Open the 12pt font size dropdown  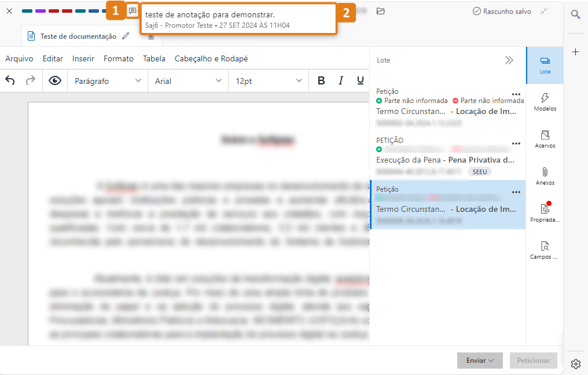click(269, 81)
